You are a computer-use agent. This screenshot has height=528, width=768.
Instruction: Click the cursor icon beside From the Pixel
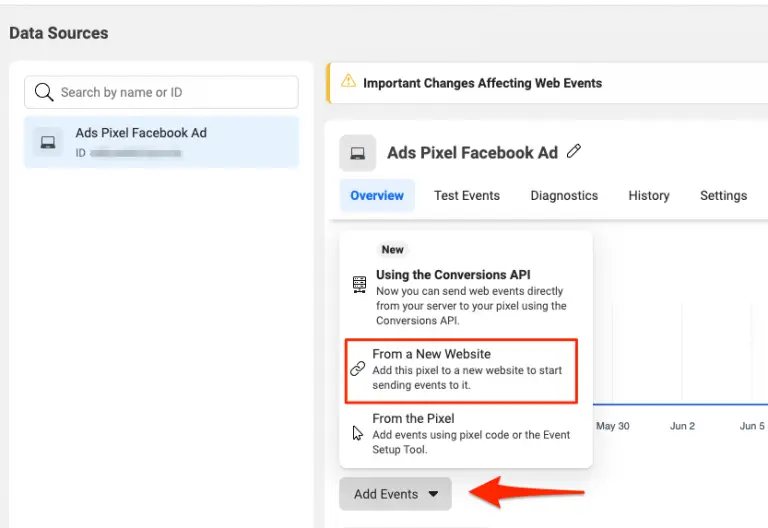(x=358, y=433)
